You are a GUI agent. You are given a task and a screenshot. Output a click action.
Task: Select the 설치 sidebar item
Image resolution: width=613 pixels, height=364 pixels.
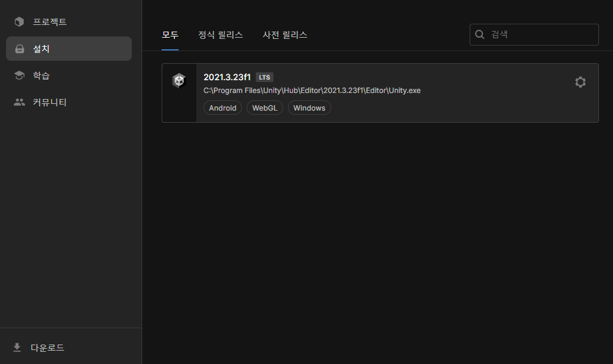[x=69, y=49]
